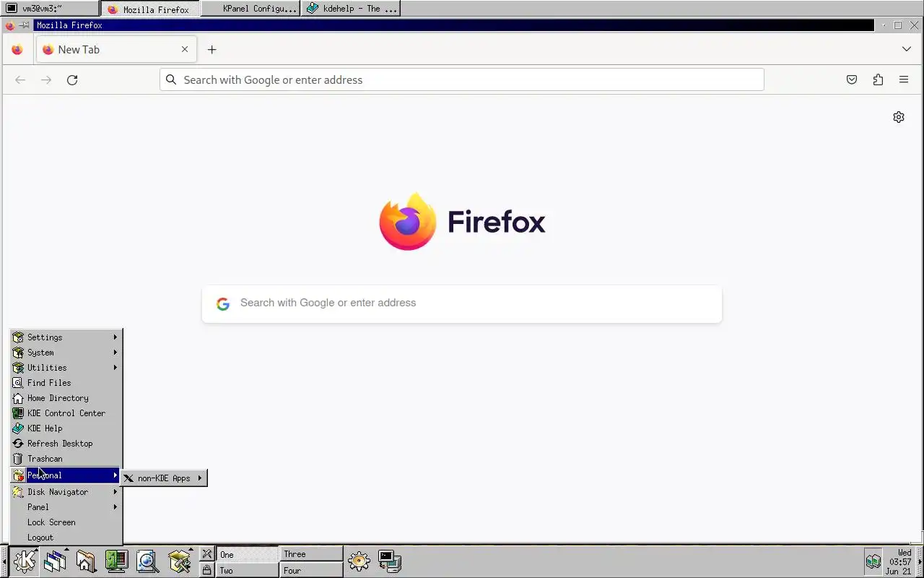Open new tab page personalize gear
The width and height of the screenshot is (924, 578).
pyautogui.click(x=899, y=117)
